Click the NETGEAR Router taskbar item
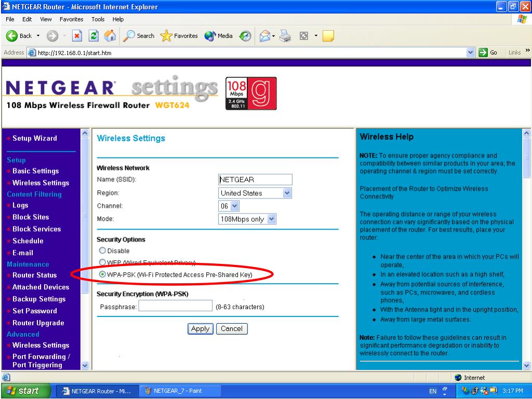This screenshot has height=399, width=532. 97,391
